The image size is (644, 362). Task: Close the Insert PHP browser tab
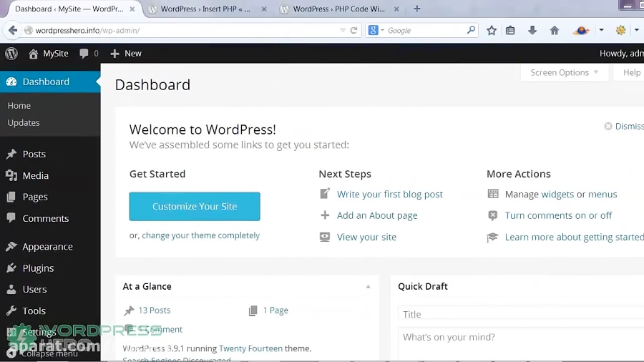point(264,9)
